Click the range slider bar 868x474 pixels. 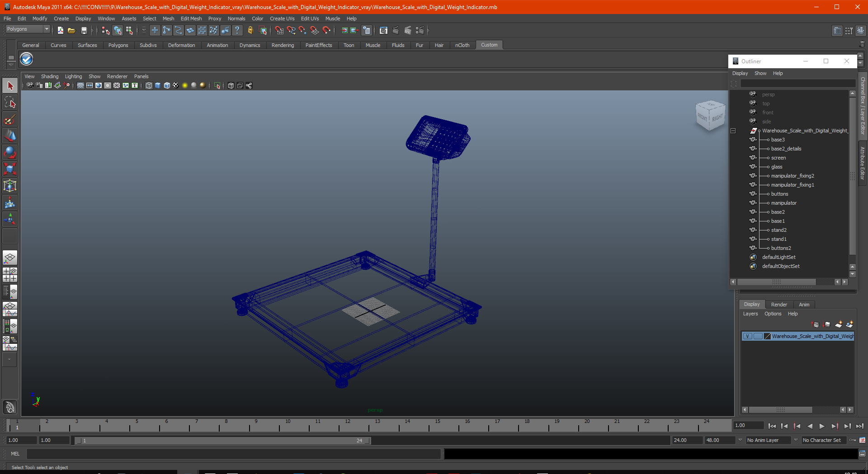[222, 441]
